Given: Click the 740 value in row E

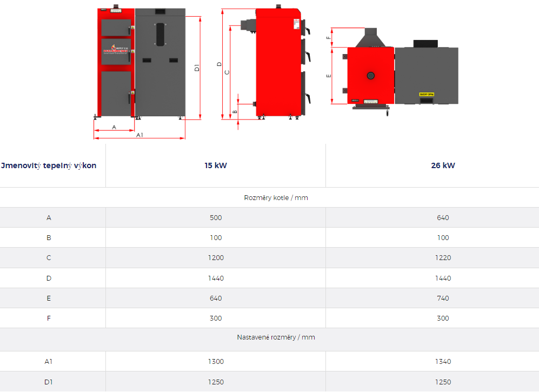Looking at the screenshot, I should [x=443, y=298].
